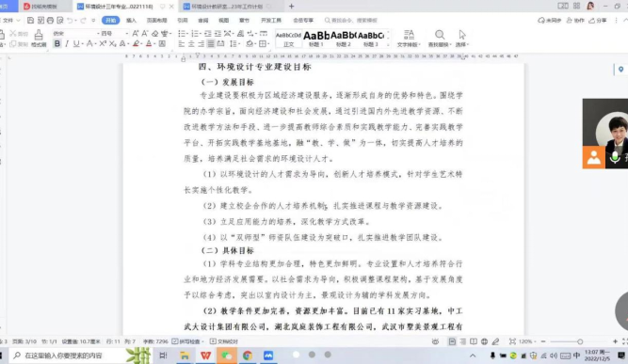Click the Format Painter brush icon
The image size is (628, 364).
click(x=39, y=38)
